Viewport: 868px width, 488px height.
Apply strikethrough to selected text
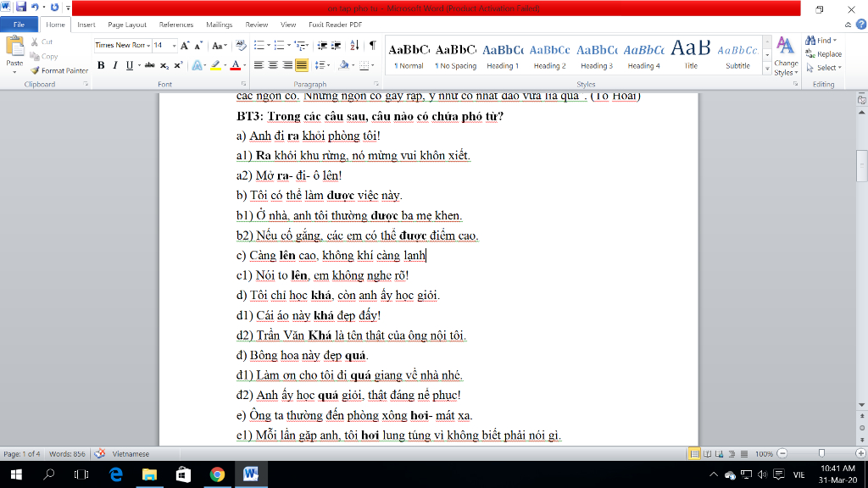pos(149,65)
